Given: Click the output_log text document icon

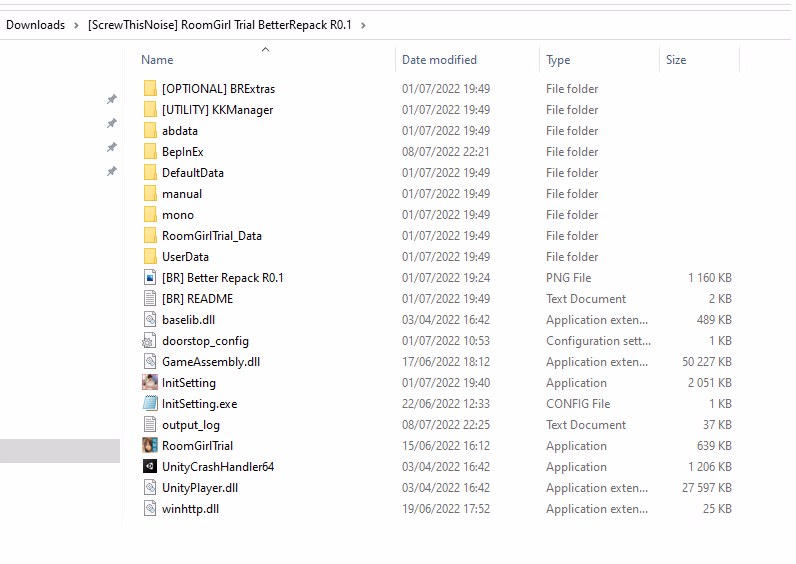Looking at the screenshot, I should pyautogui.click(x=150, y=425).
